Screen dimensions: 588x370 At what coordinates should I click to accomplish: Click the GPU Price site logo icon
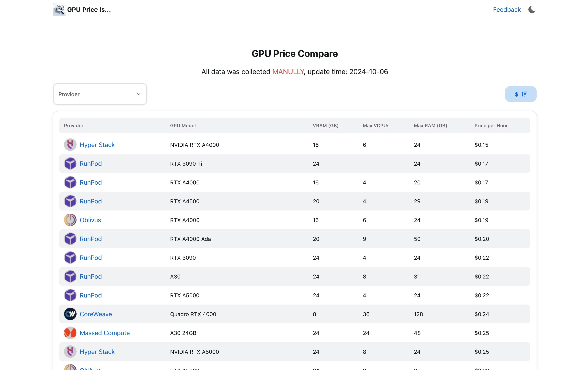59,10
